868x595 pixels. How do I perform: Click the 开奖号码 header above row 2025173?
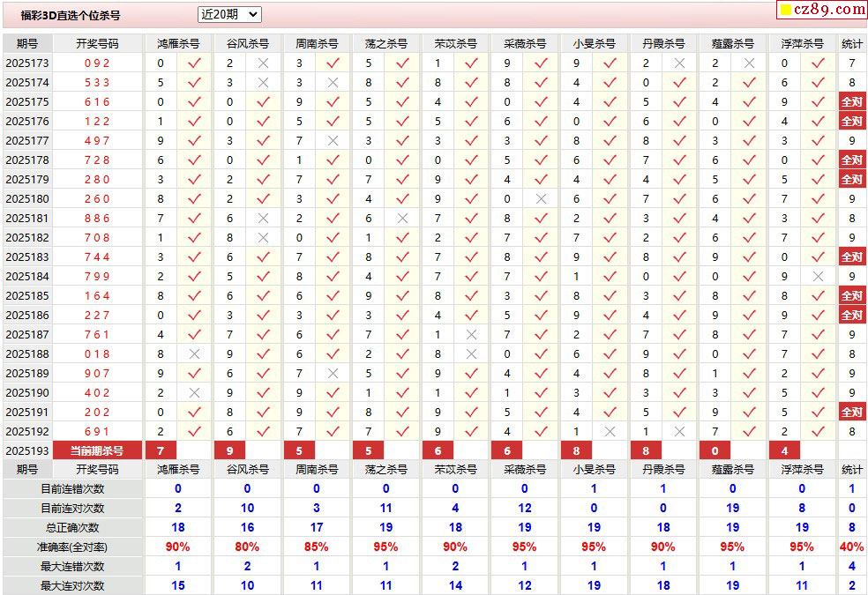point(97,44)
